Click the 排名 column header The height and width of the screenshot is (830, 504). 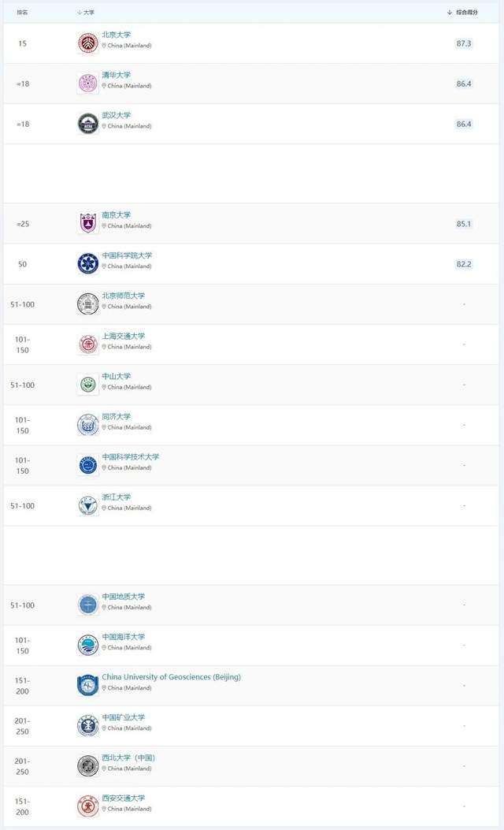coord(22,12)
